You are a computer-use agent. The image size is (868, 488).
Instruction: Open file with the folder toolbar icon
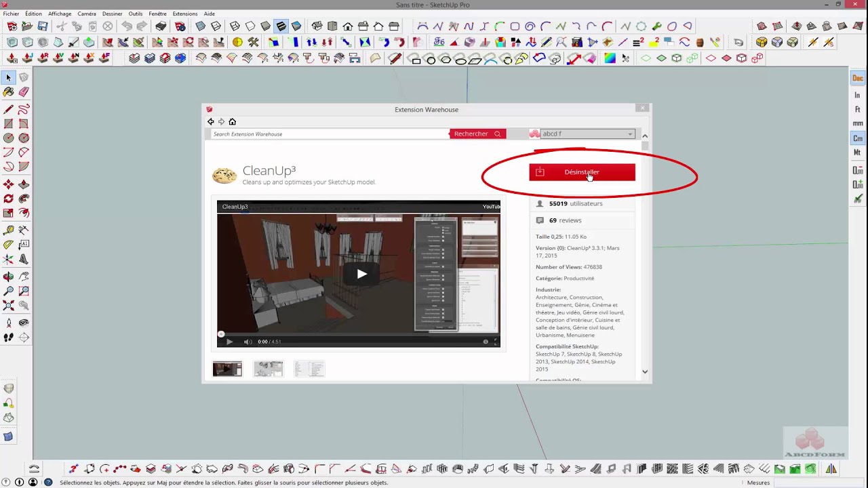(27, 26)
